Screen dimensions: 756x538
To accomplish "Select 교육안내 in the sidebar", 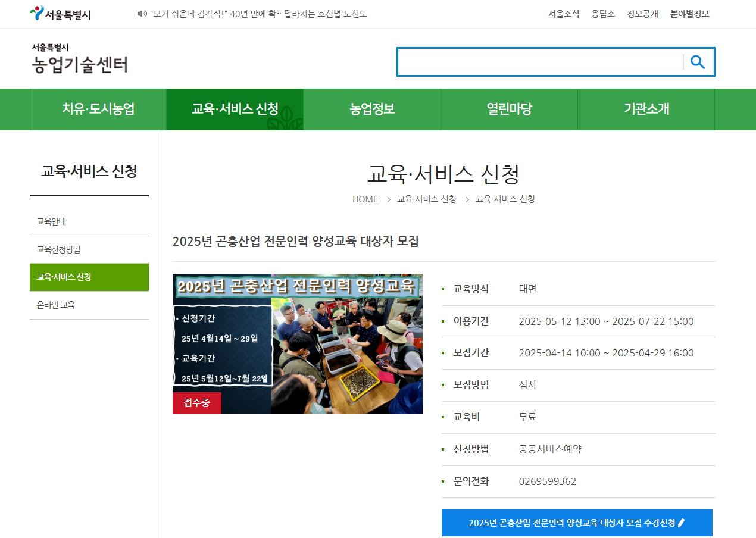I will click(89, 222).
